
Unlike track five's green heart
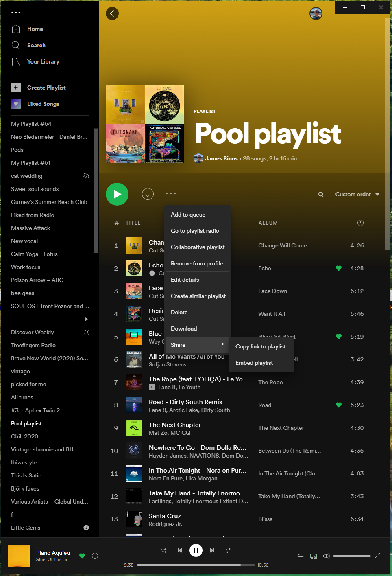339,337
